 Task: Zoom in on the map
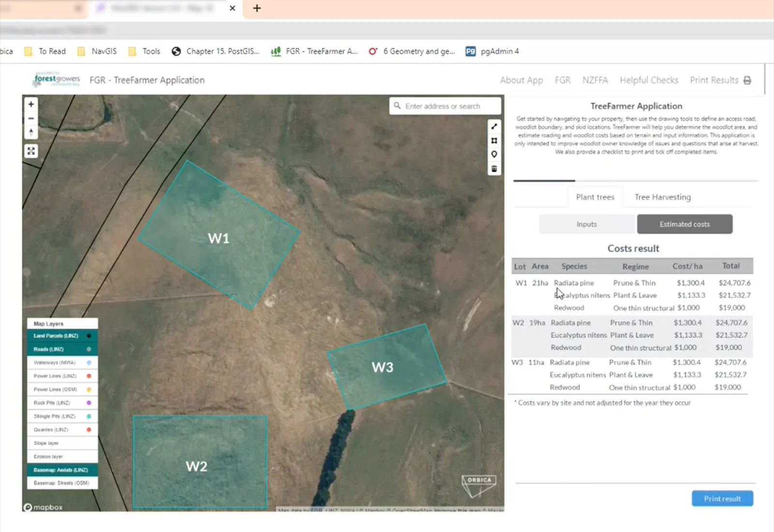tap(31, 104)
